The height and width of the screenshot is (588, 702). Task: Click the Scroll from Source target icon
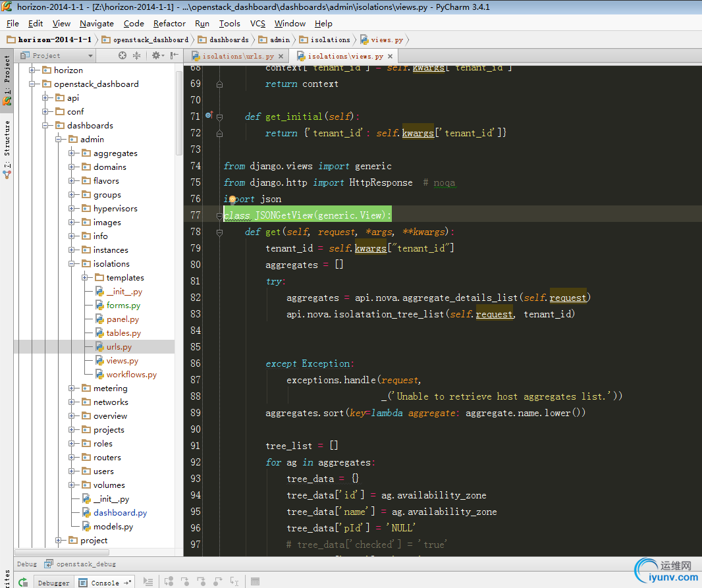pos(122,56)
